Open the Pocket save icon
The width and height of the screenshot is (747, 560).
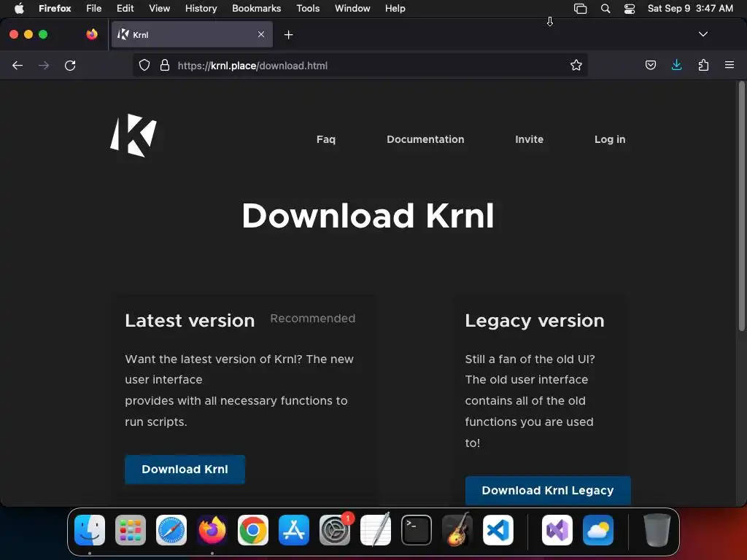(x=650, y=65)
